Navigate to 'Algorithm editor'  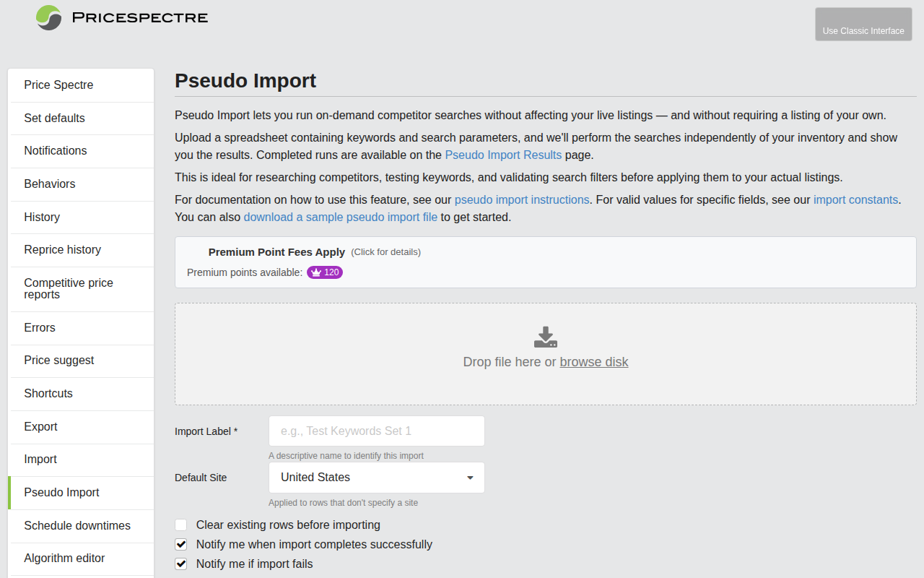tap(64, 558)
